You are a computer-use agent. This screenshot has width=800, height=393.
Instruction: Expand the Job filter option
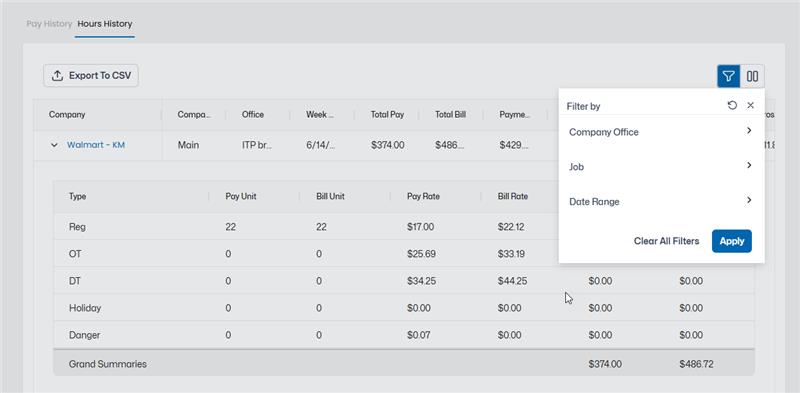661,166
